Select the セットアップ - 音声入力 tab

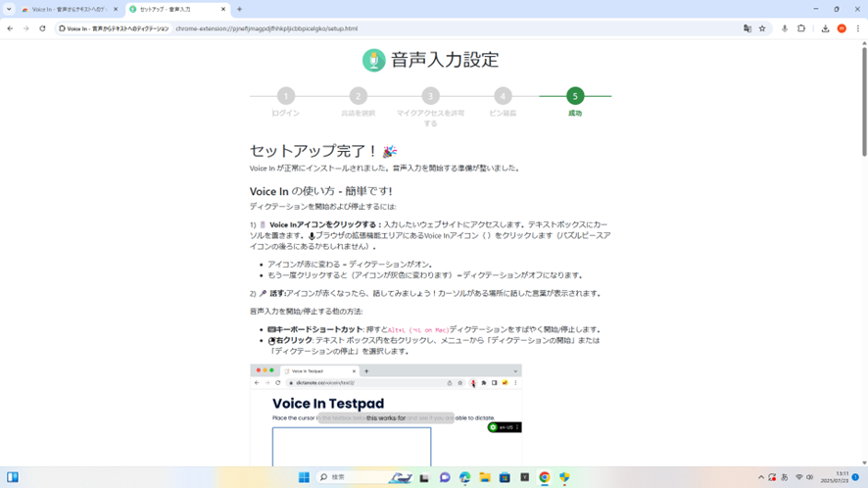(177, 9)
